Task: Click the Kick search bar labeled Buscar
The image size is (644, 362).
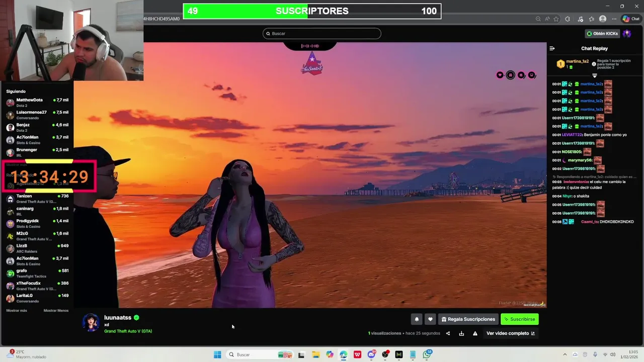Action: (x=322, y=34)
